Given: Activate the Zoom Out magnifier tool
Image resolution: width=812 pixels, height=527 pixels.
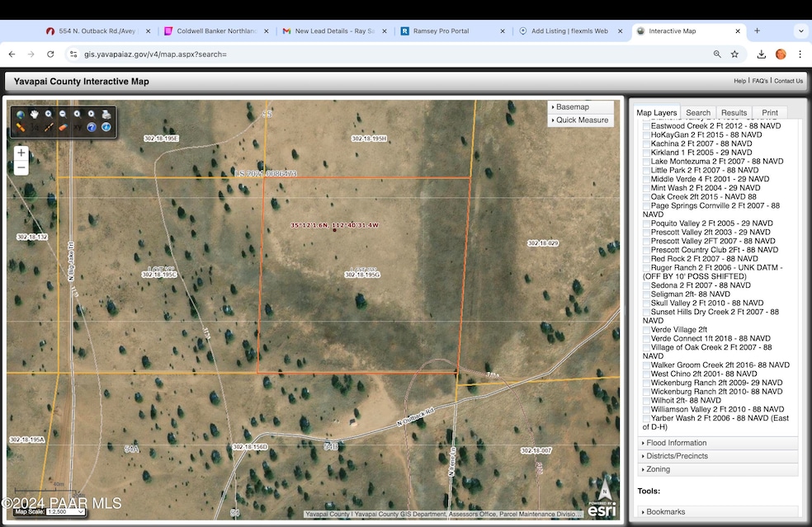Looking at the screenshot, I should pyautogui.click(x=64, y=114).
